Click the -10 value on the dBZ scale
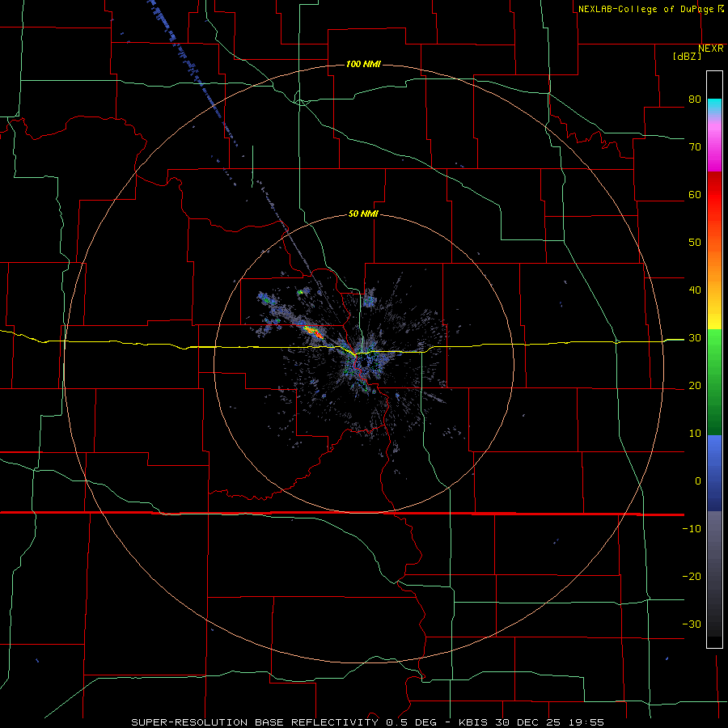The height and width of the screenshot is (728, 728). pyautogui.click(x=692, y=529)
